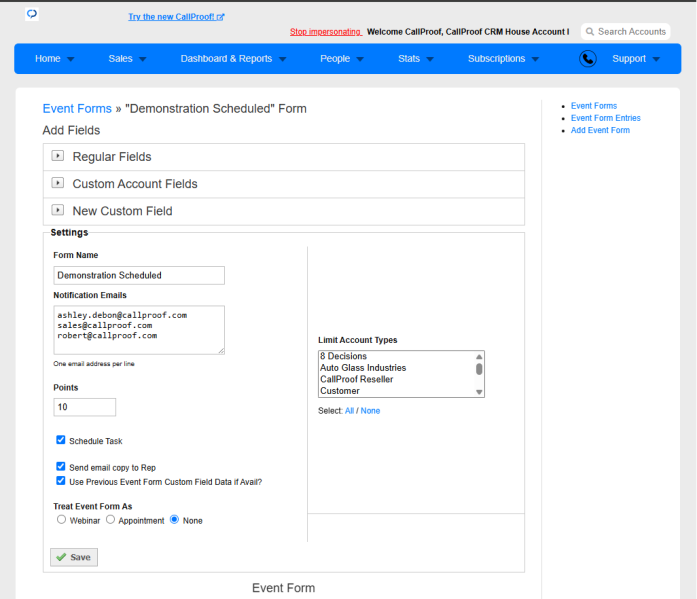Click the Save button
697x599 pixels.
[74, 557]
